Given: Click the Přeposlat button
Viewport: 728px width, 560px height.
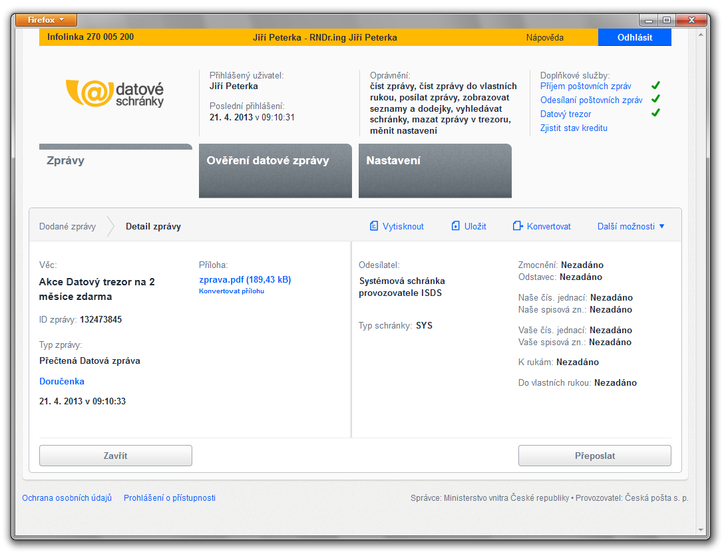Looking at the screenshot, I should pyautogui.click(x=595, y=456).
